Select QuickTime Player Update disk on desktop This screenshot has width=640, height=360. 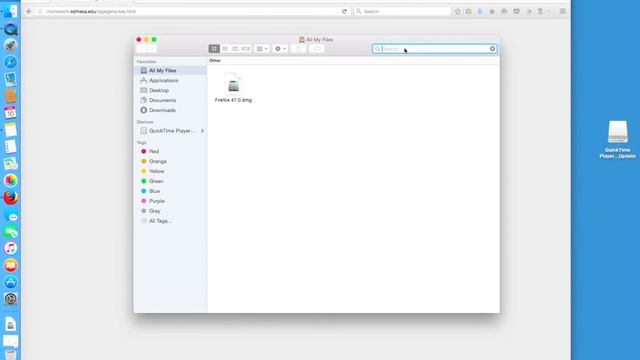[x=618, y=139]
